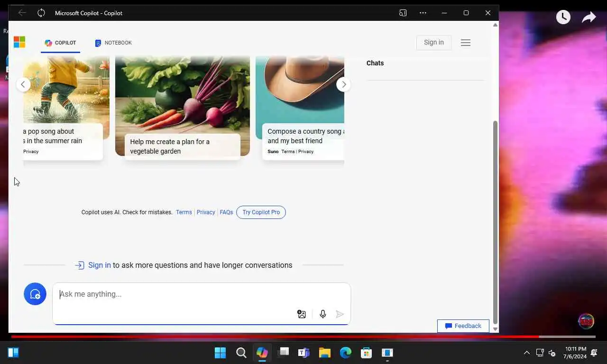The image size is (607, 364).
Task: Open the Notebook tab
Action: (x=113, y=43)
